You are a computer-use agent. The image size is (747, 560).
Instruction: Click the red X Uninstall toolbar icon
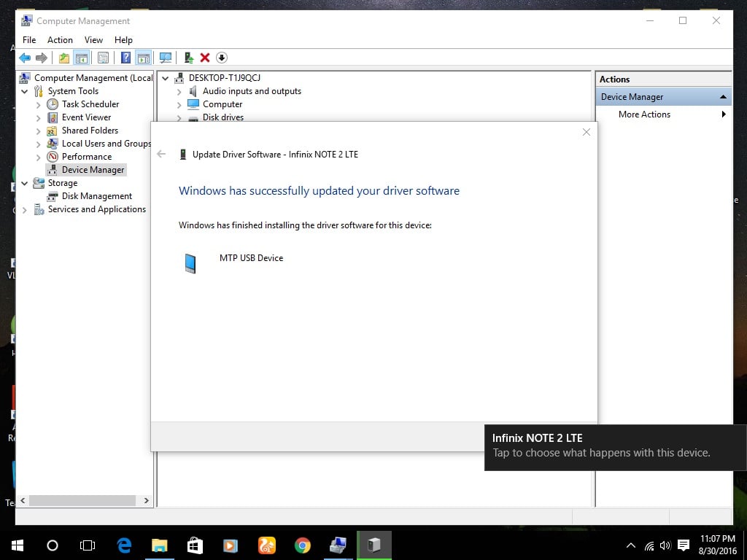[x=205, y=58]
